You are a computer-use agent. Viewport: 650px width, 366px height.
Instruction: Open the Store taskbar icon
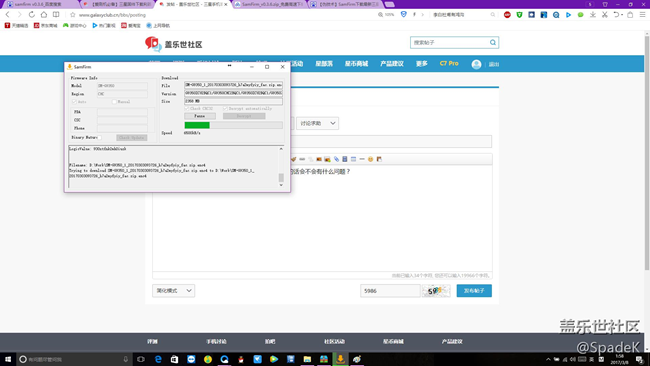[175, 359]
